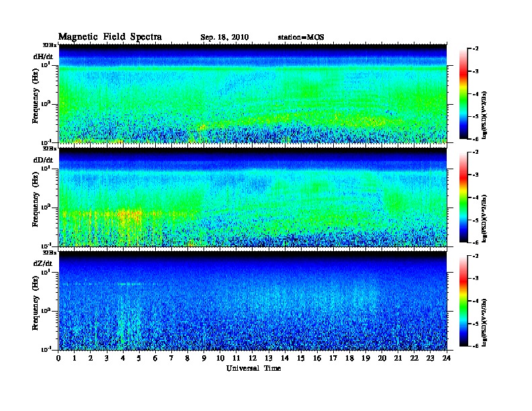Click the log(PSD) label beside dZ/dt color bar
The width and height of the screenshot is (532, 411).
[484, 322]
